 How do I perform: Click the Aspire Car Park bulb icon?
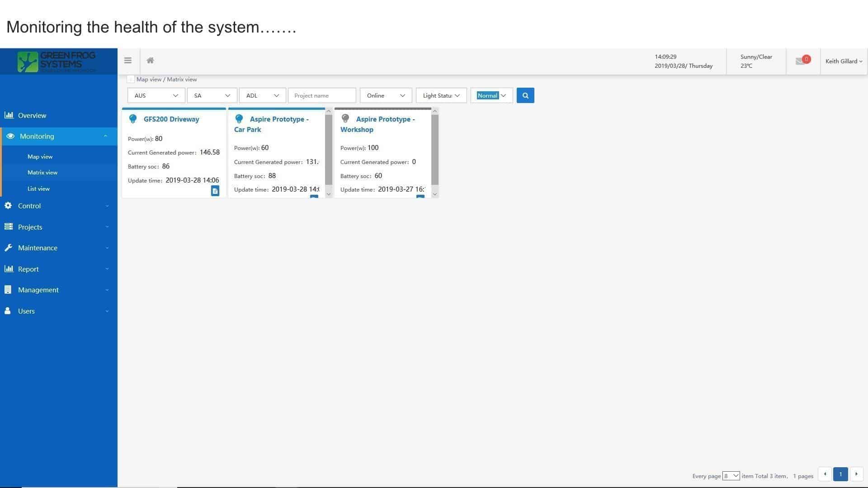pos(239,119)
